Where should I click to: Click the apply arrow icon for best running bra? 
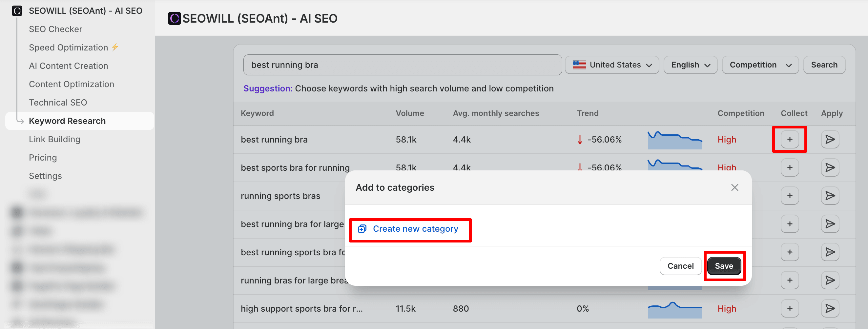830,139
